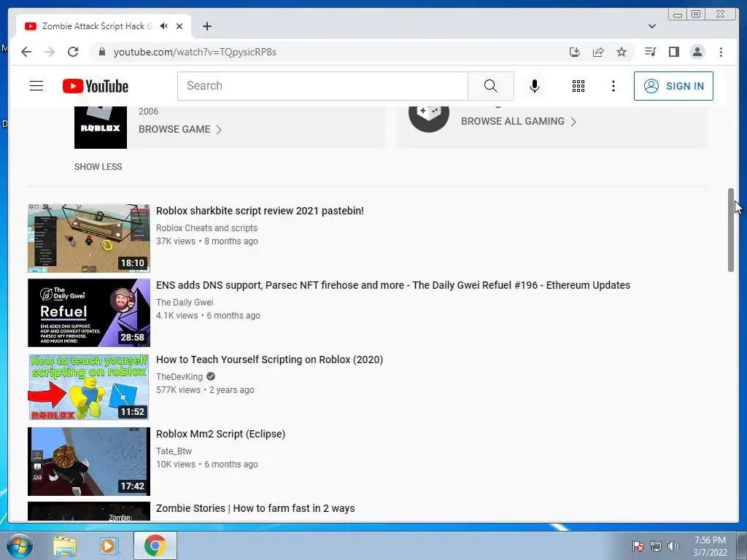Open a new browser tab
747x560 pixels.
(206, 26)
